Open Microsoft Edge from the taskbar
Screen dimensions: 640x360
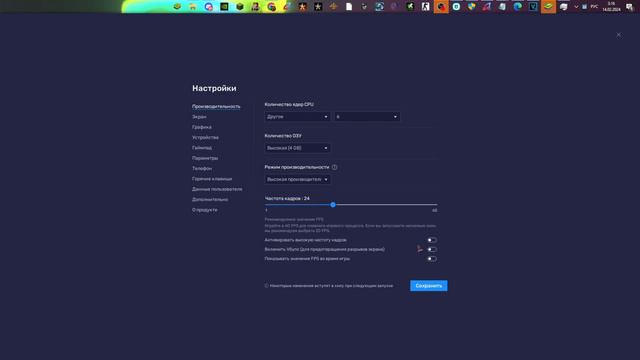pos(518,7)
